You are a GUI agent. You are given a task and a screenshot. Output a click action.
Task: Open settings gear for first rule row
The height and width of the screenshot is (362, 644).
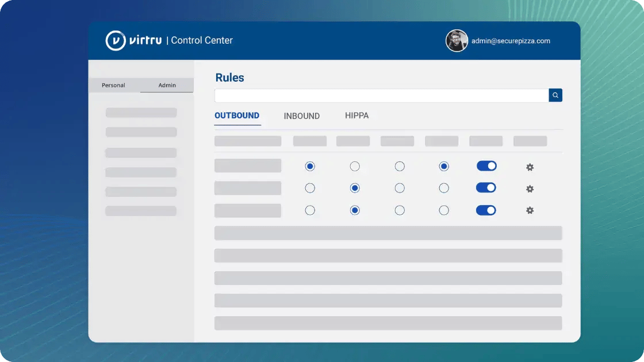coord(530,167)
